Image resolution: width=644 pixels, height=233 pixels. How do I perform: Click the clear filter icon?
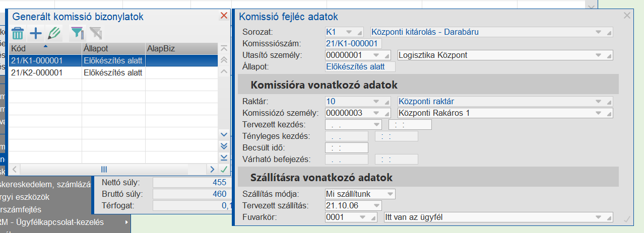[x=95, y=34]
